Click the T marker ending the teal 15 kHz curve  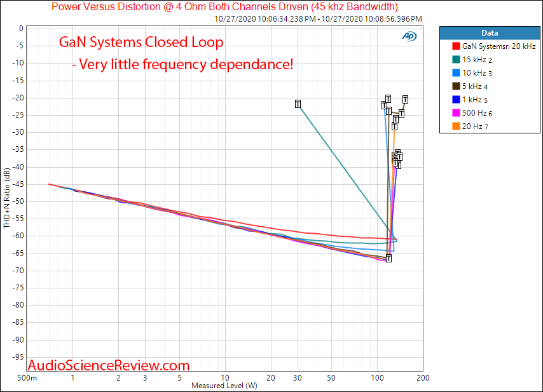point(298,104)
